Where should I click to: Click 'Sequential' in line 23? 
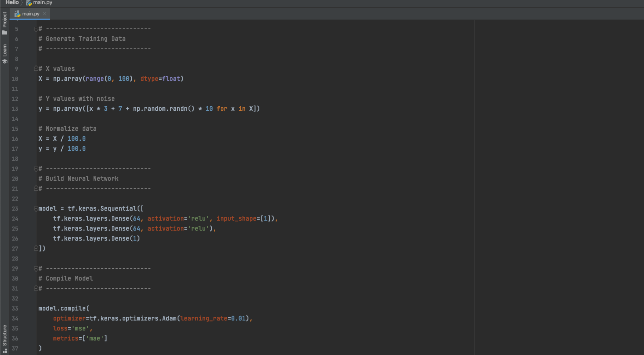[119, 208]
